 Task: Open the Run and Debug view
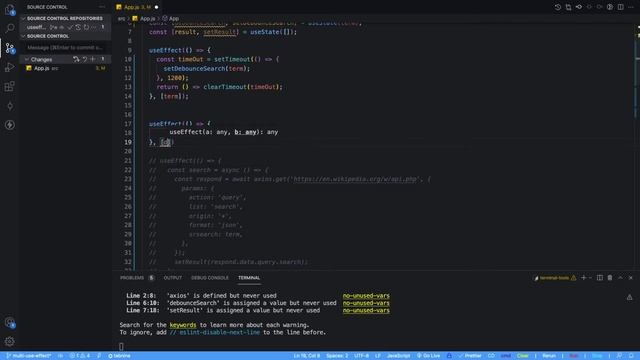(x=9, y=67)
